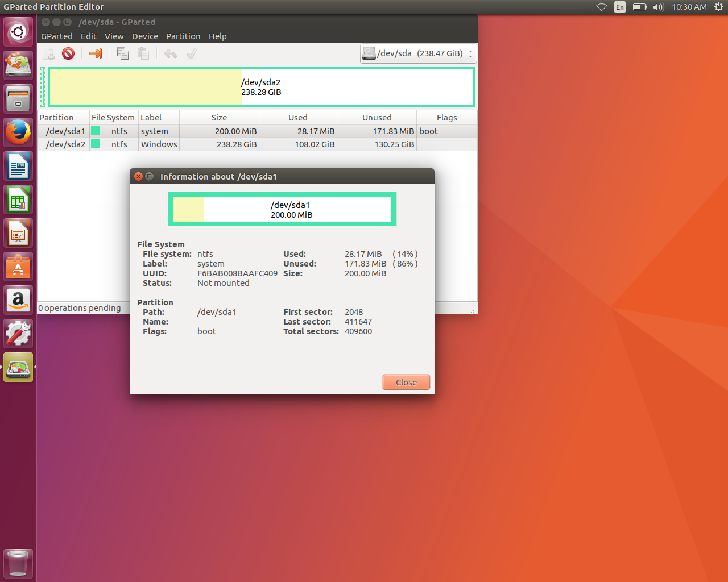728x582 pixels.
Task: Click the Delete partition toolbar icon
Action: [68, 53]
